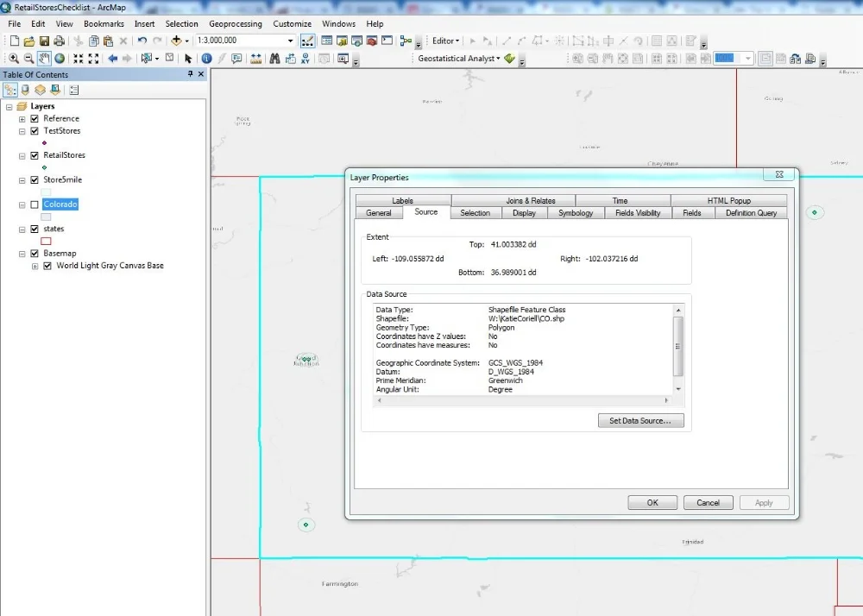
Task: Switch to List By Visibility view
Action: click(x=40, y=90)
